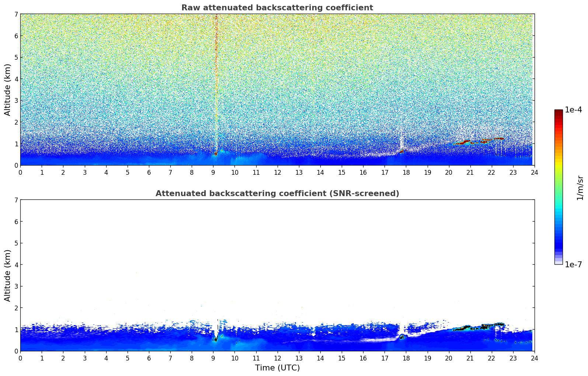Screen dimensions: 588x376
Task: Click the colorbar minimum label "1e-7"
Action: coord(573,265)
